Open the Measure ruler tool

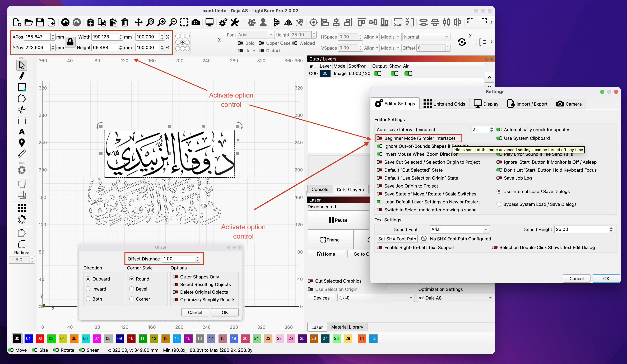tap(22, 154)
